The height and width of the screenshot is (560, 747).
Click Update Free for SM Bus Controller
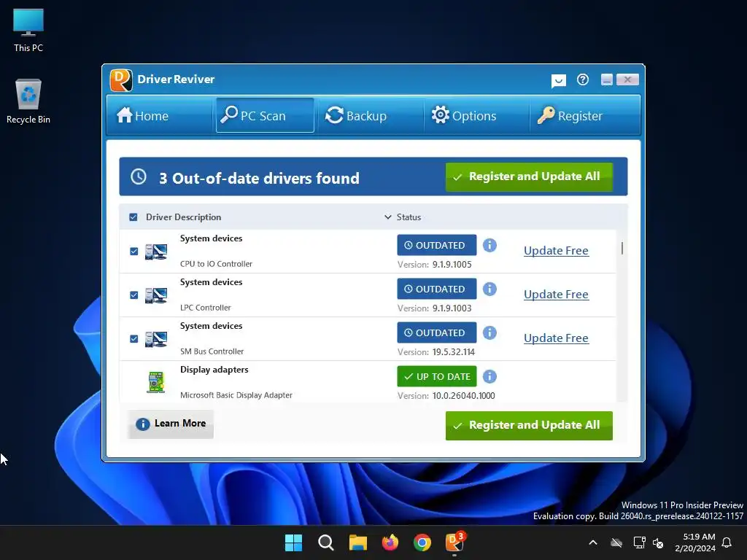[556, 338]
